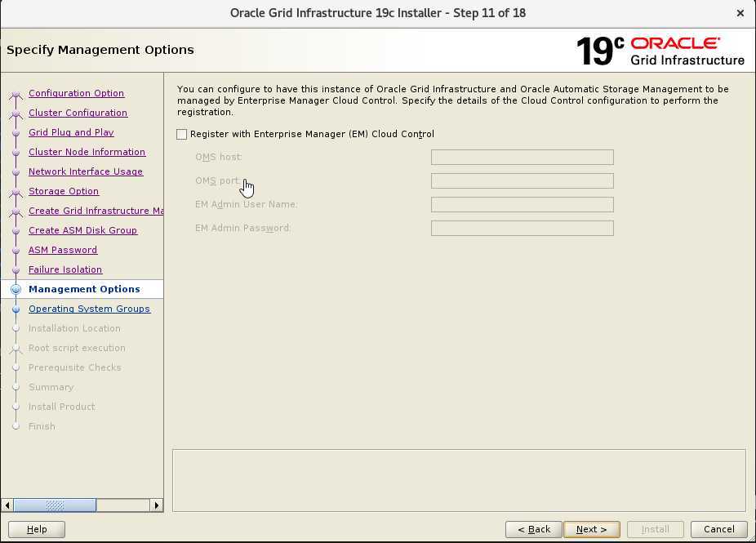The image size is (756, 543).
Task: Click the EM Admin User Name field
Action: tap(523, 204)
